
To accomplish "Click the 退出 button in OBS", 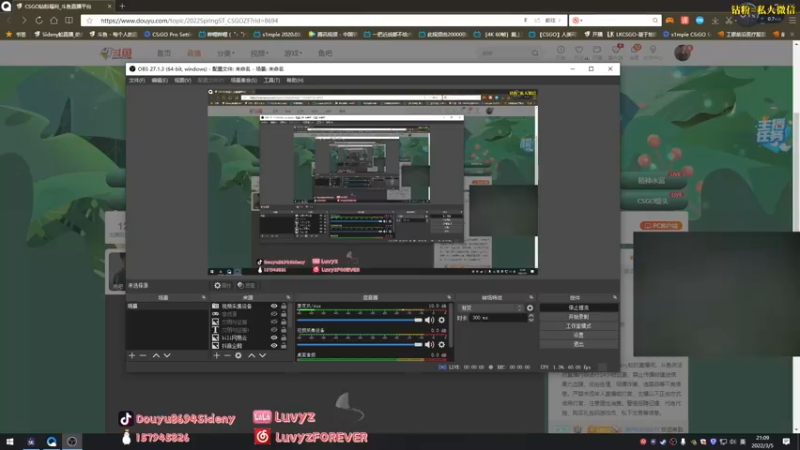I will coord(579,344).
